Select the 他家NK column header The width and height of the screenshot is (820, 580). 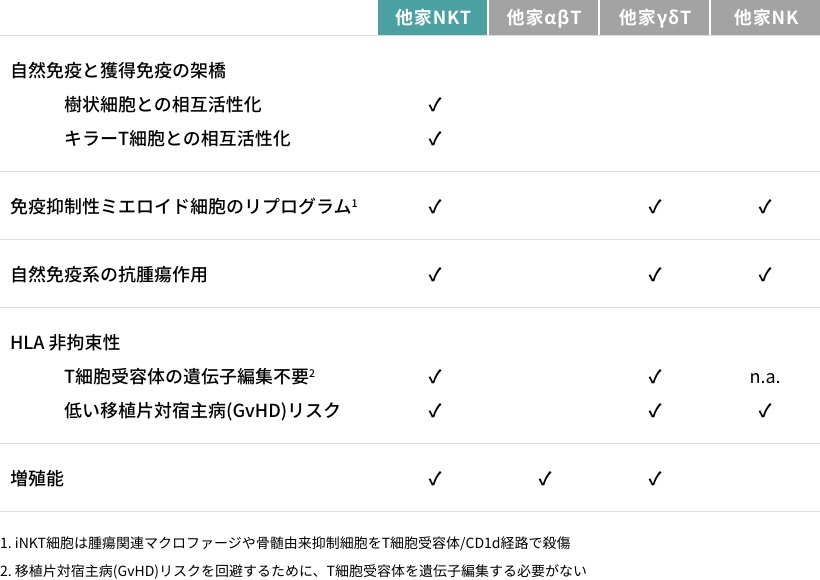(x=766, y=17)
